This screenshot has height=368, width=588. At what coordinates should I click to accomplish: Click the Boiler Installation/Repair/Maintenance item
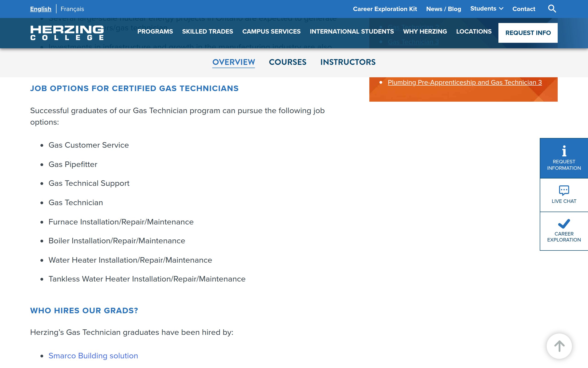(117, 241)
